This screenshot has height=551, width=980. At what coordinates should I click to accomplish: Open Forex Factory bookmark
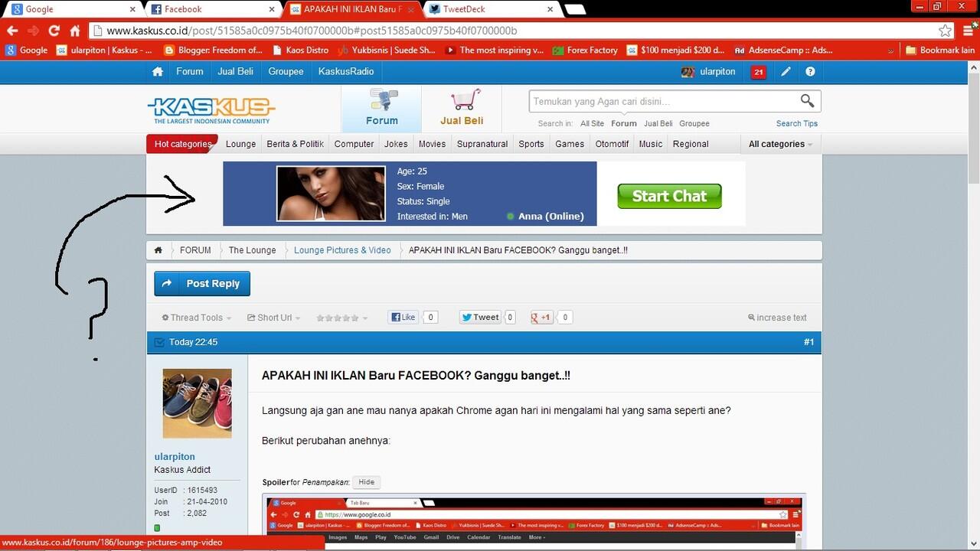pyautogui.click(x=584, y=50)
